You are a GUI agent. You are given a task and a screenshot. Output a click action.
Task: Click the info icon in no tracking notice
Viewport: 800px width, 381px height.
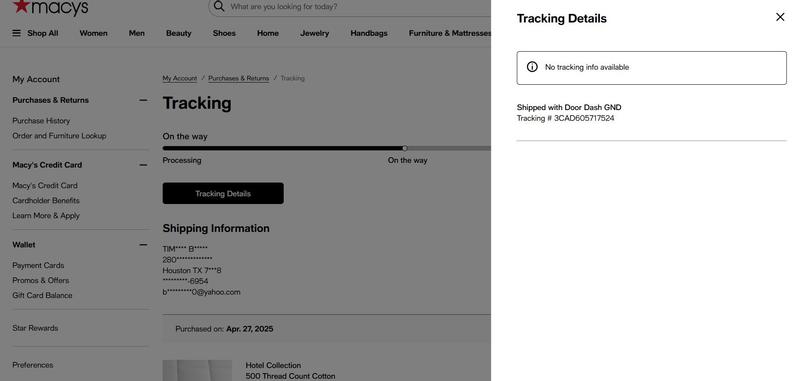[532, 67]
